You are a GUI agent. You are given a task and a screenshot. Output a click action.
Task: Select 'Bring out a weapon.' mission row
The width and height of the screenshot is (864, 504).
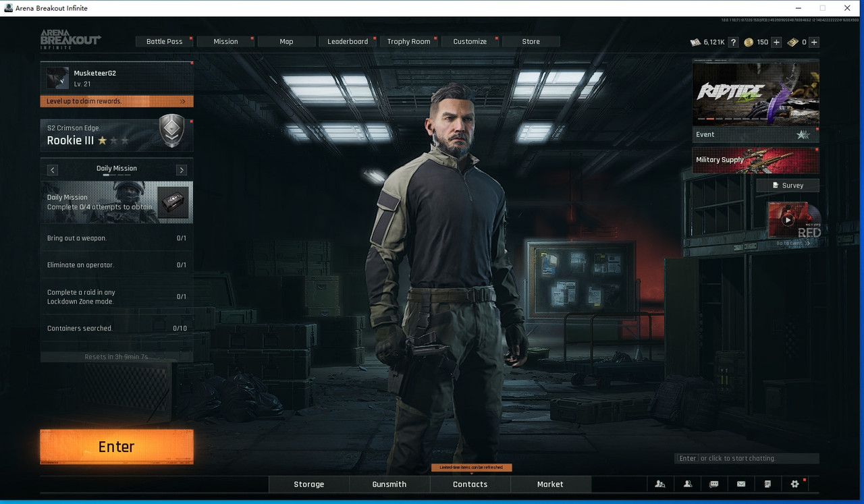point(117,238)
